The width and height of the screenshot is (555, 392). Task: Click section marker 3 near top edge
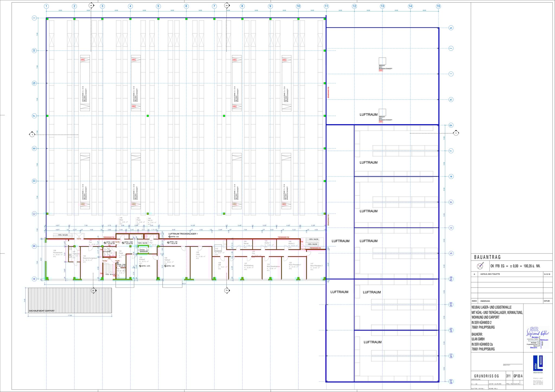(x=91, y=5)
